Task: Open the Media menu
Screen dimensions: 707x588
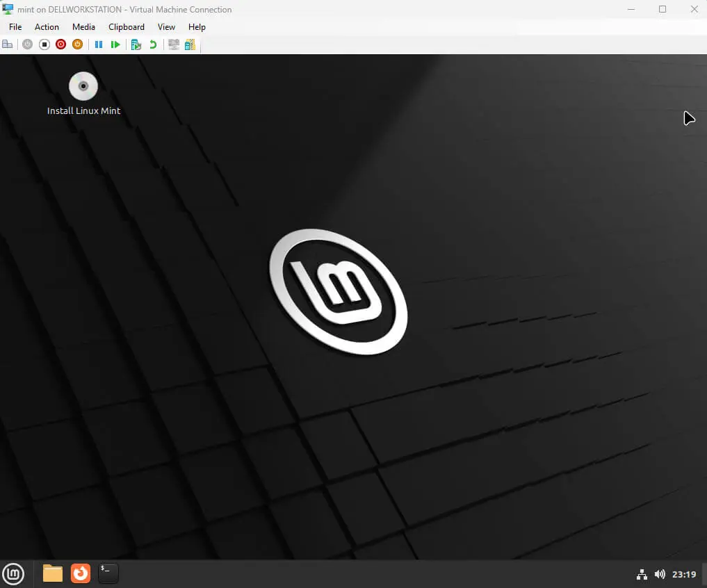Action: pos(84,27)
